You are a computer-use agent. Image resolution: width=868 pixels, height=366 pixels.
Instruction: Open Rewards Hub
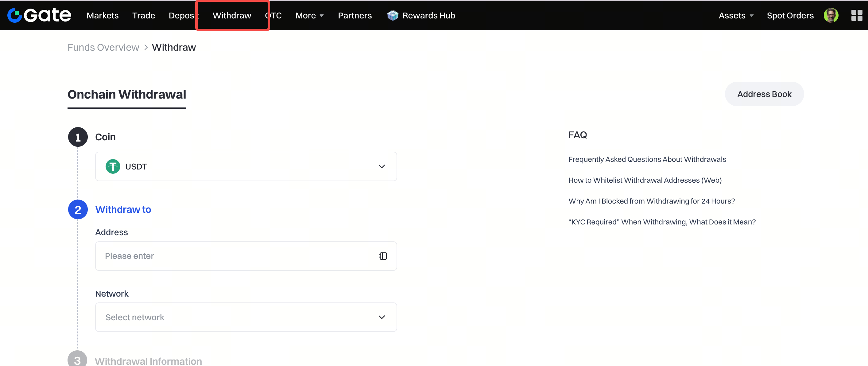(428, 15)
